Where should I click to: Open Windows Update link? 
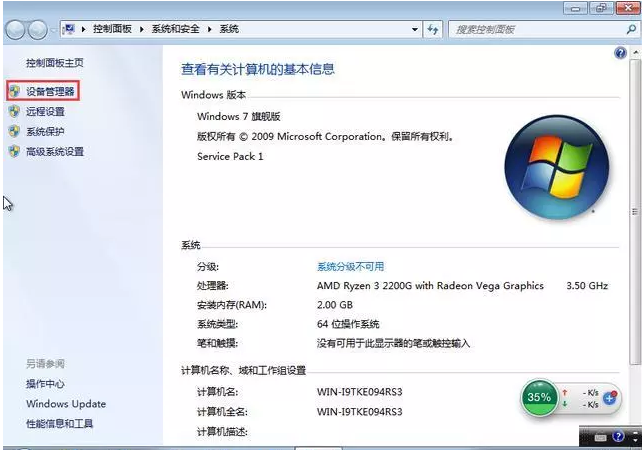pyautogui.click(x=66, y=404)
